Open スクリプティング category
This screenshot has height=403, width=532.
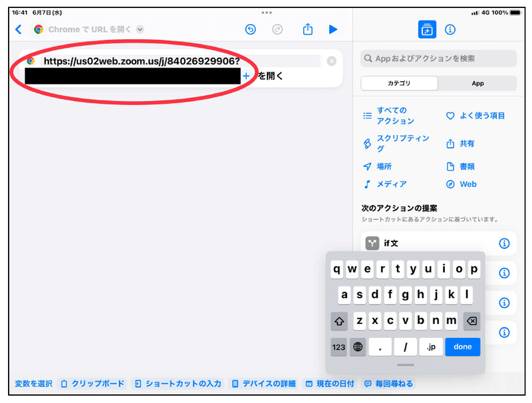tap(396, 143)
